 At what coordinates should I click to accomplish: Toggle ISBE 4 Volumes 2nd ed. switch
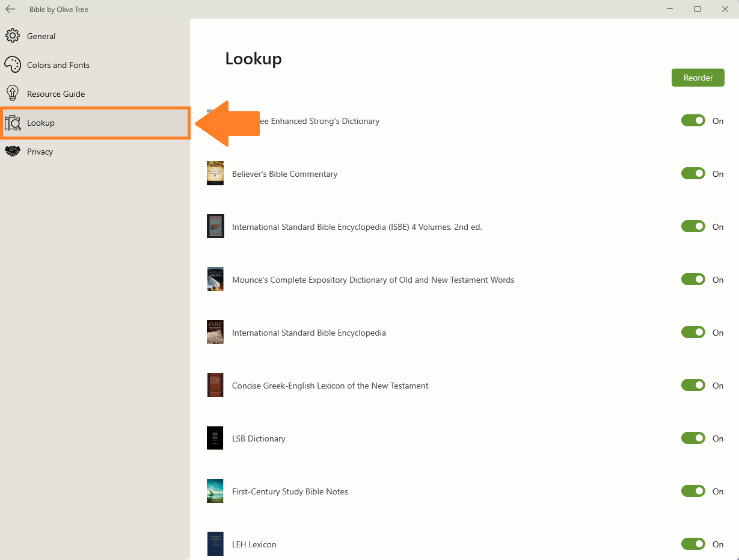tap(693, 227)
